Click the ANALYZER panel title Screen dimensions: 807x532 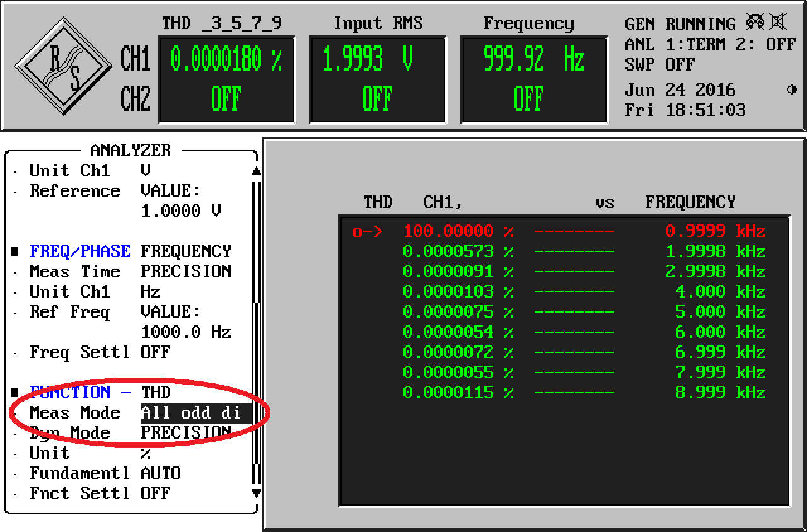coord(131,151)
